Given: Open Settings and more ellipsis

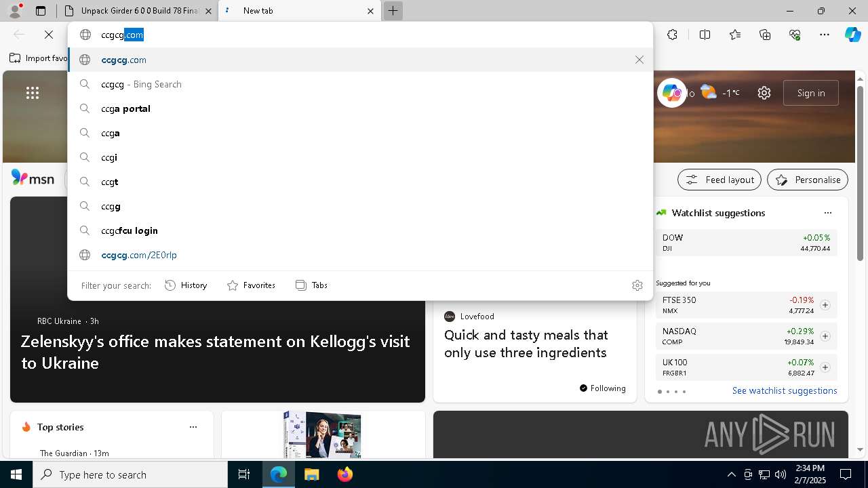Looking at the screenshot, I should coord(825,35).
